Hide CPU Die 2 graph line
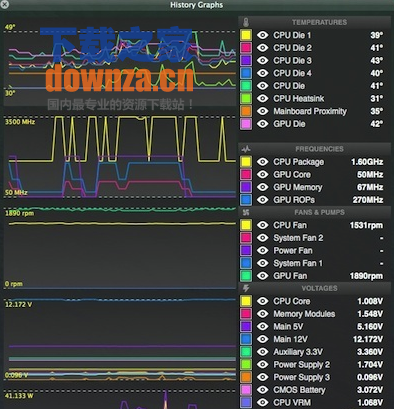This screenshot has height=409, width=394. (263, 48)
